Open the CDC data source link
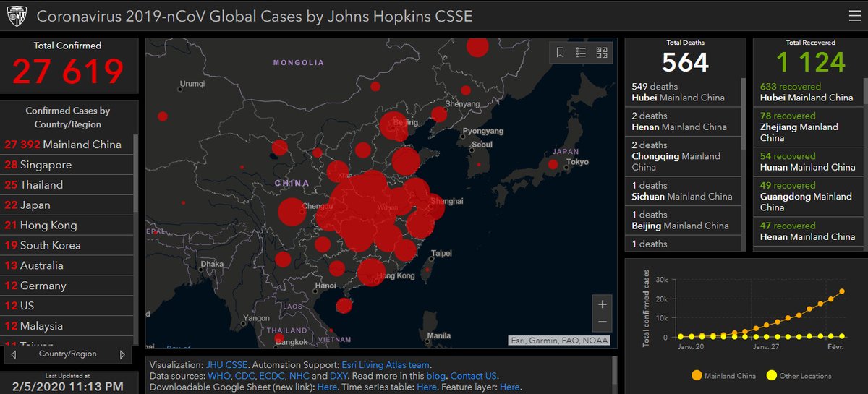 (245, 376)
